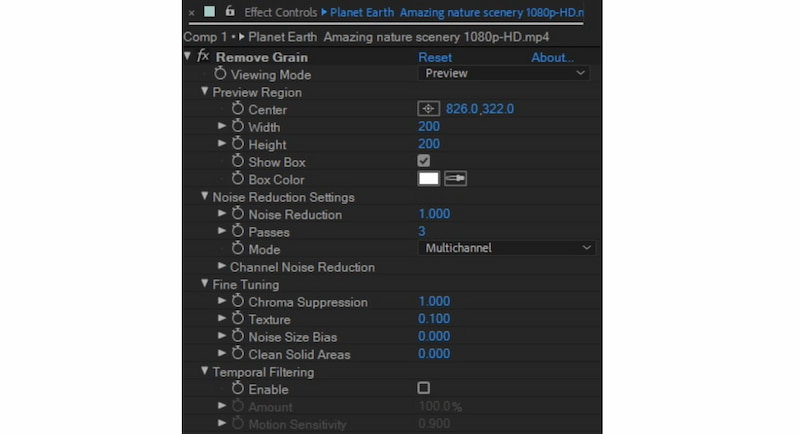This screenshot has width=800, height=434.
Task: Click the Width stopwatch icon
Action: (237, 125)
